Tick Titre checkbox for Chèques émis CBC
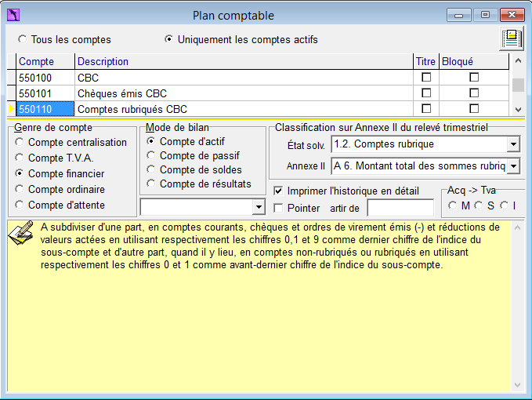Image resolution: width=532 pixels, height=400 pixels. tap(426, 93)
